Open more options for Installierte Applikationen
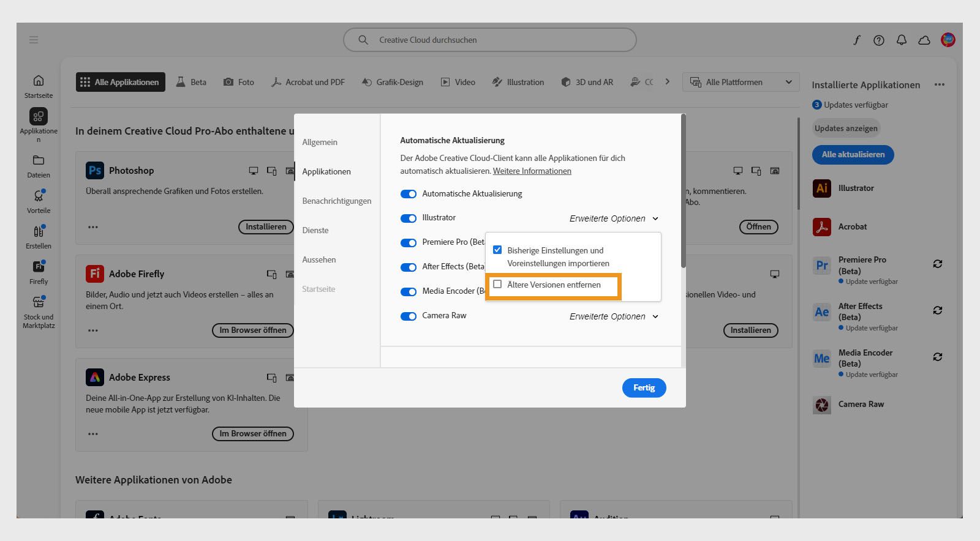Image resolution: width=980 pixels, height=541 pixels. pyautogui.click(x=940, y=84)
